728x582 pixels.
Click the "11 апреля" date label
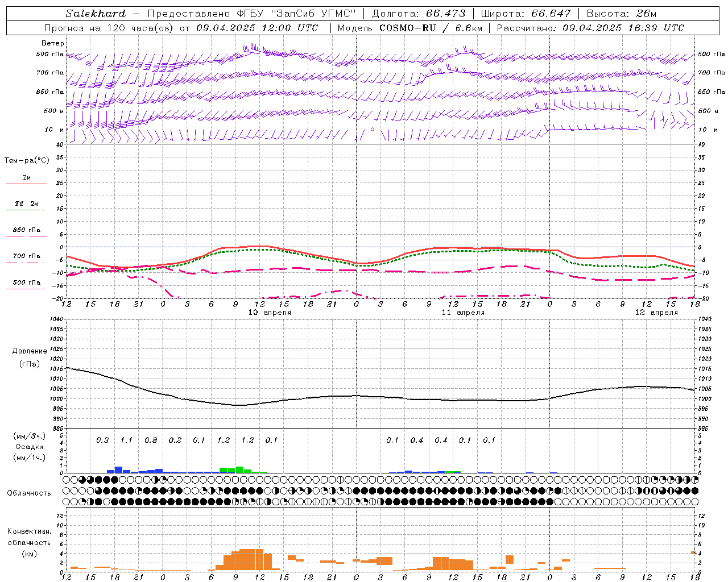click(x=463, y=313)
